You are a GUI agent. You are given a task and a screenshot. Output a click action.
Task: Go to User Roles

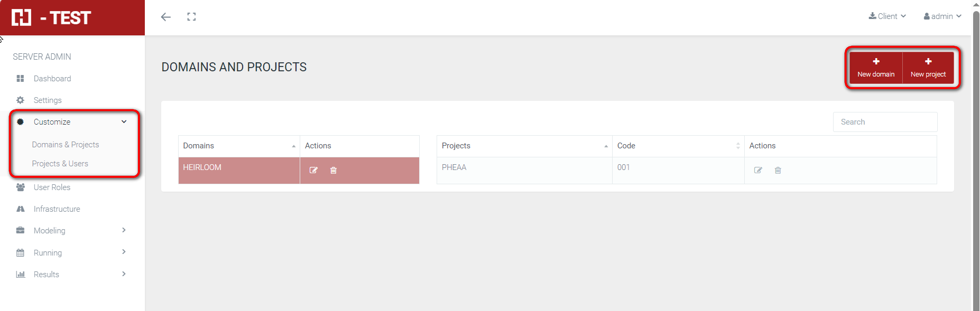(x=52, y=187)
